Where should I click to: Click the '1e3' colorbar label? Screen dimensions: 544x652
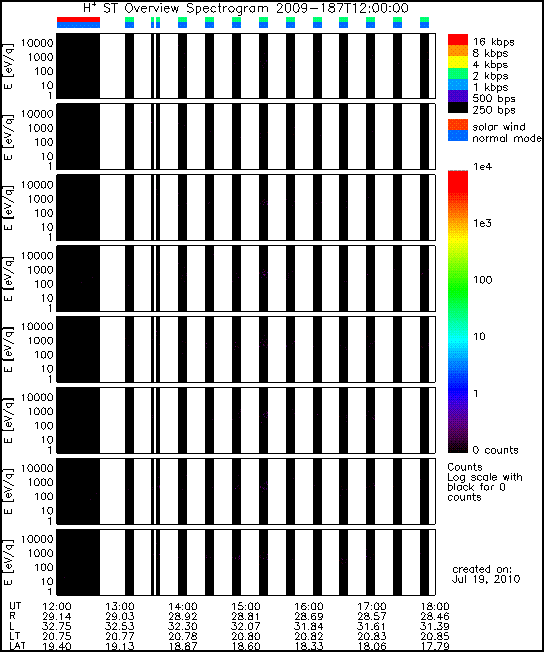482,223
